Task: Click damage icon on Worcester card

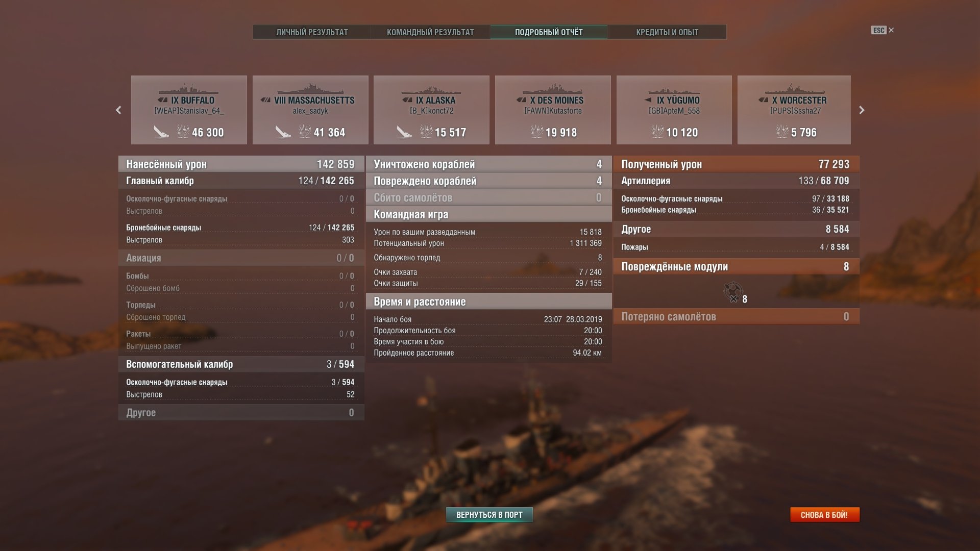Action: pyautogui.click(x=782, y=132)
